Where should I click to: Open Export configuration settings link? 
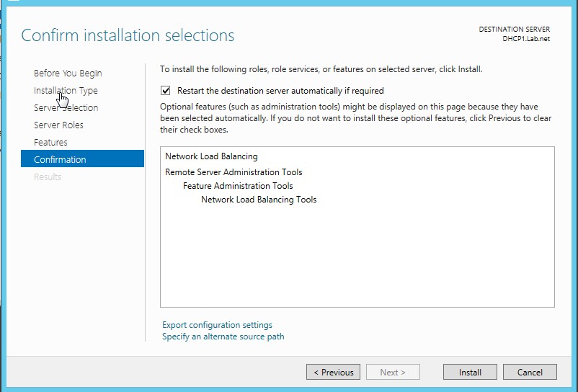[x=217, y=325]
